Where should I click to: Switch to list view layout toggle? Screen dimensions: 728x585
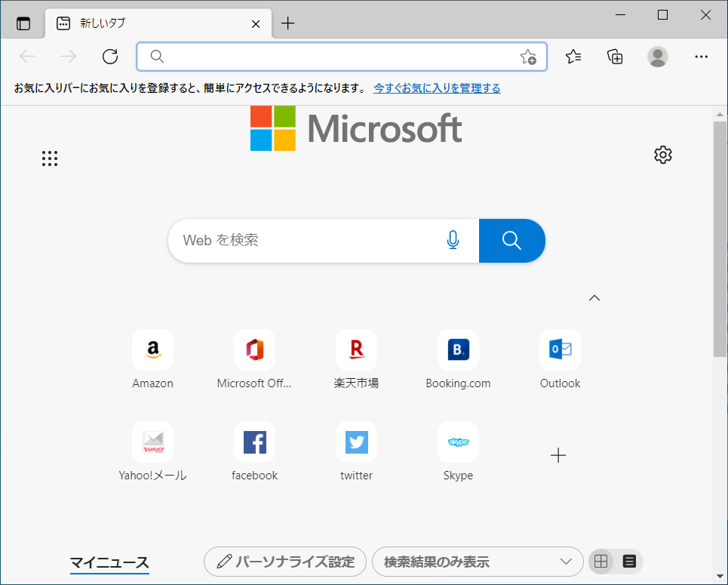[x=629, y=562]
